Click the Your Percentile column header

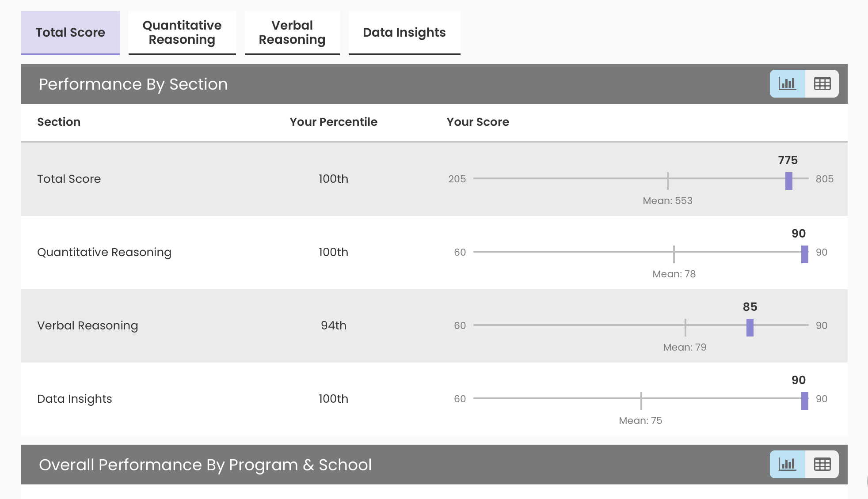(333, 122)
